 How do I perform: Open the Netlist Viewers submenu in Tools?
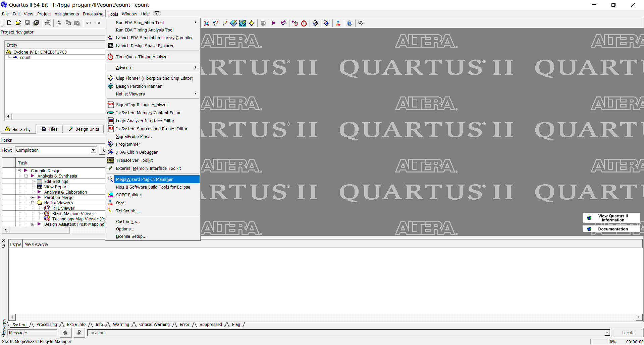pos(153,94)
